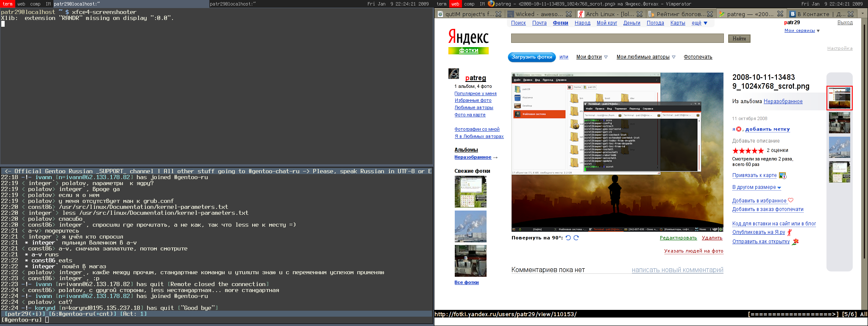Click the heart icon beside Добавить в избранное
The height and width of the screenshot is (326, 868).
coord(790,200)
